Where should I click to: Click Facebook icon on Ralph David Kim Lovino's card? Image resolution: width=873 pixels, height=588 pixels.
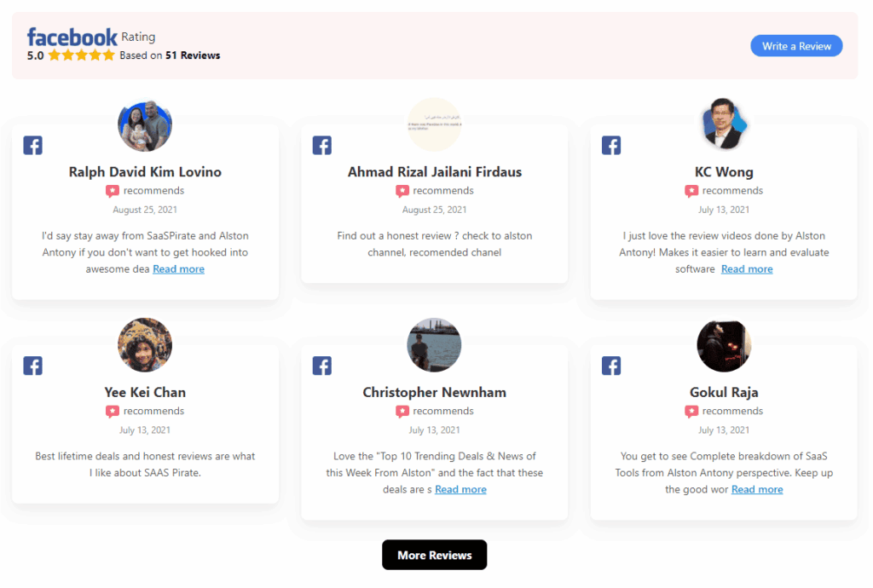click(32, 145)
